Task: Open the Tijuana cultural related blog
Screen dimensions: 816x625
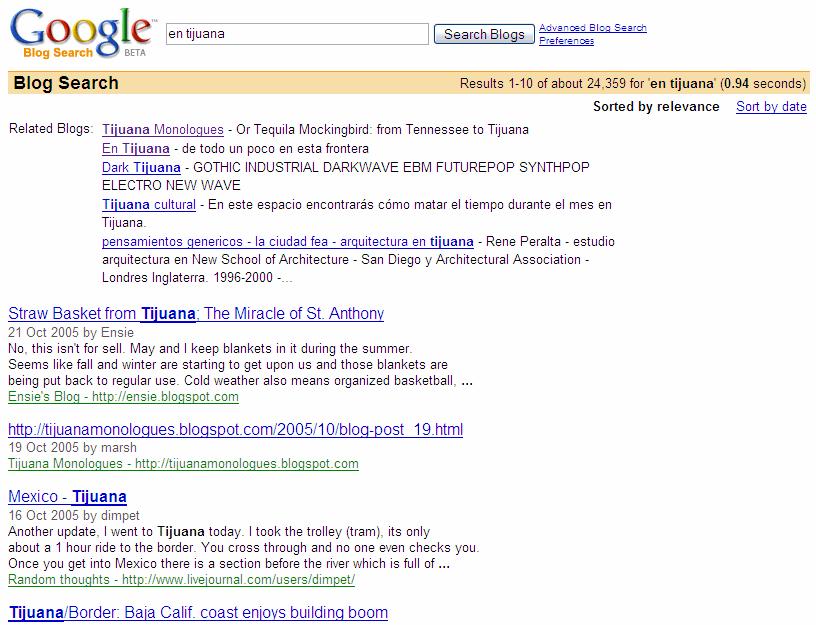Action: [149, 205]
